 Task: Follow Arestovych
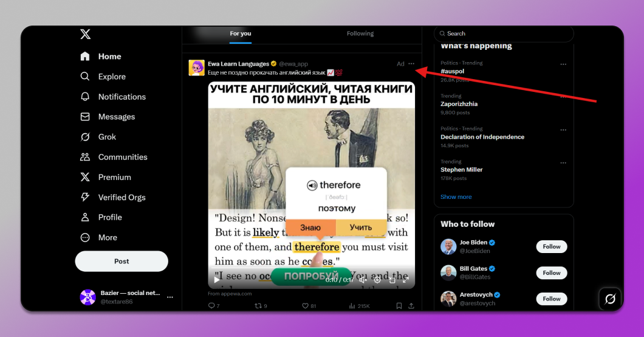pos(552,299)
